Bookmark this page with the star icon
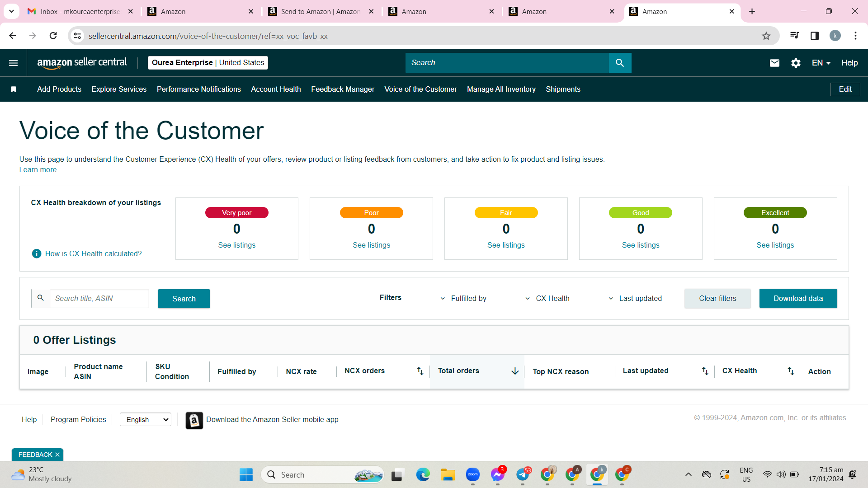 [x=766, y=36]
